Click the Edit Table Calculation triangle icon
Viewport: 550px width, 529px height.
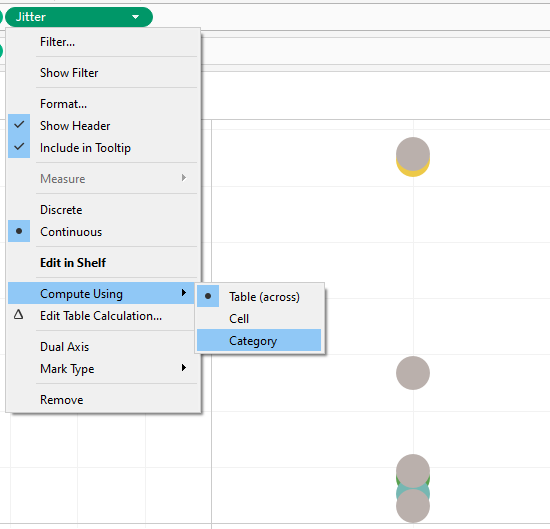click(x=19, y=315)
